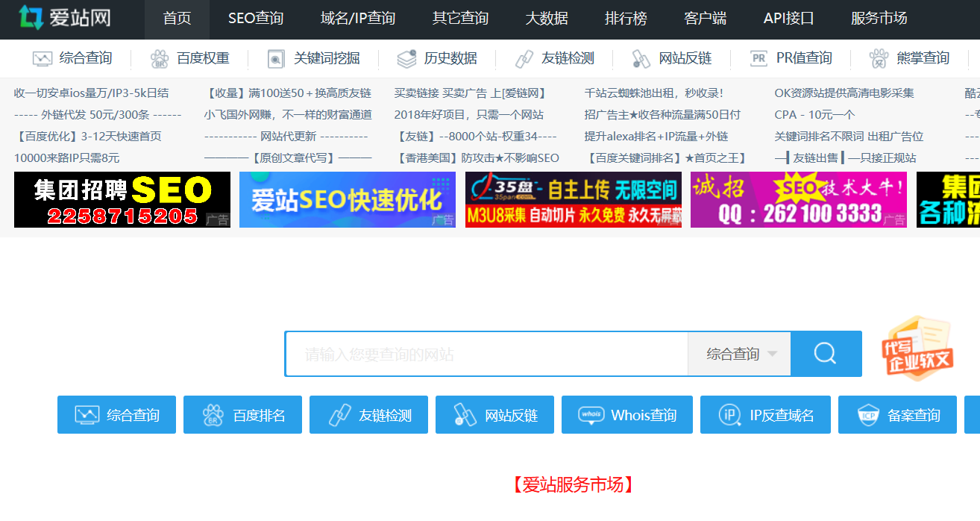The height and width of the screenshot is (521, 980).
Task: Click the 代写企业软文 promo icon
Action: click(917, 348)
